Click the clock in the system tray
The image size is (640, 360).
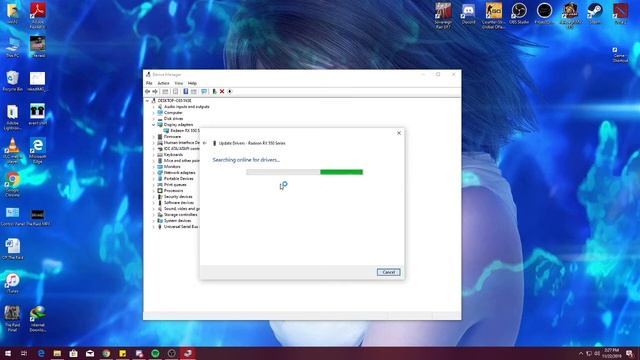(x=611, y=353)
